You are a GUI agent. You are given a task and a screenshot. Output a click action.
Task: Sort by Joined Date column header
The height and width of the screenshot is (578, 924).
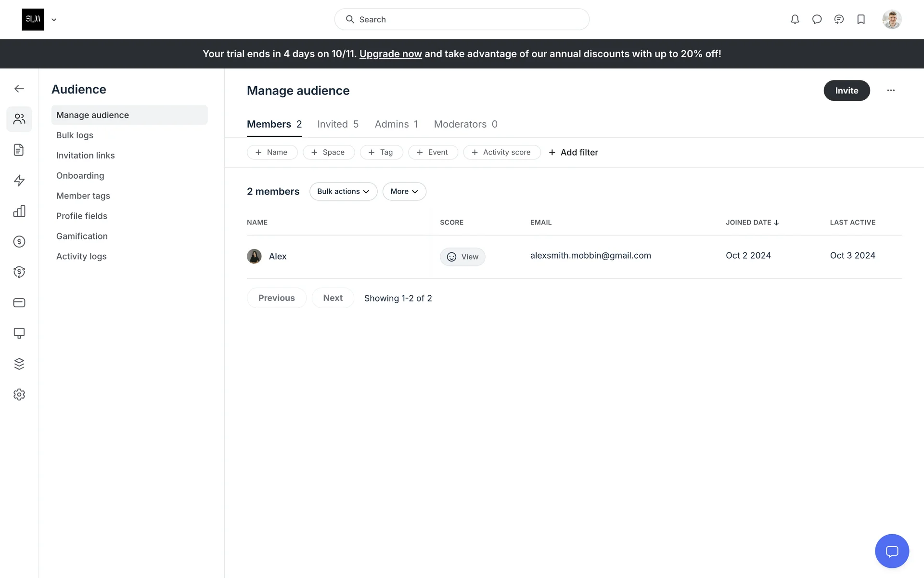752,223
